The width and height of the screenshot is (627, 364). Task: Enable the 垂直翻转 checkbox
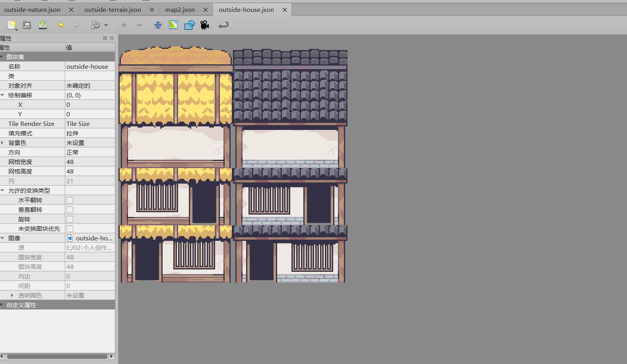pyautogui.click(x=70, y=210)
